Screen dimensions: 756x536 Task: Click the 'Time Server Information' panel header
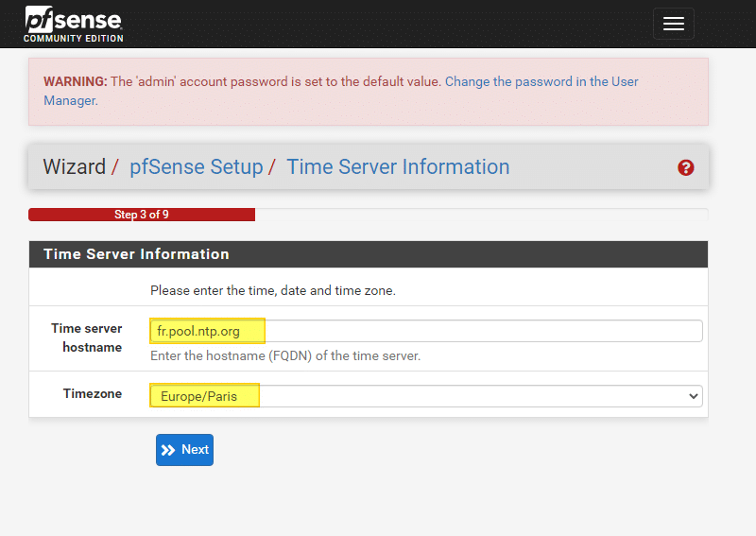click(136, 254)
